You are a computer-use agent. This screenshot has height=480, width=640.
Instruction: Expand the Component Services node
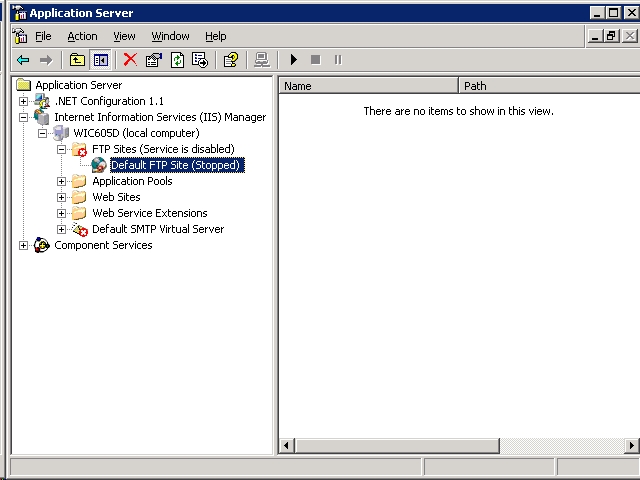point(24,245)
